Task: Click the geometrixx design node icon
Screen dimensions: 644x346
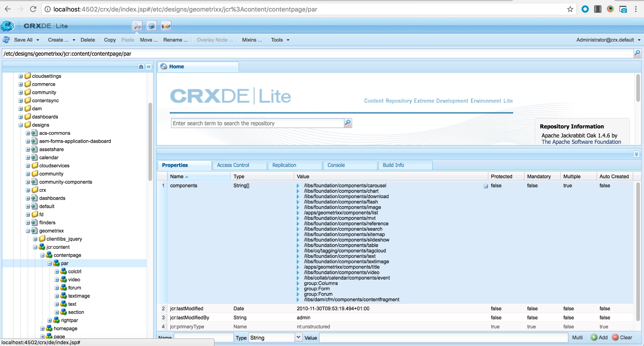Action: tap(34, 231)
